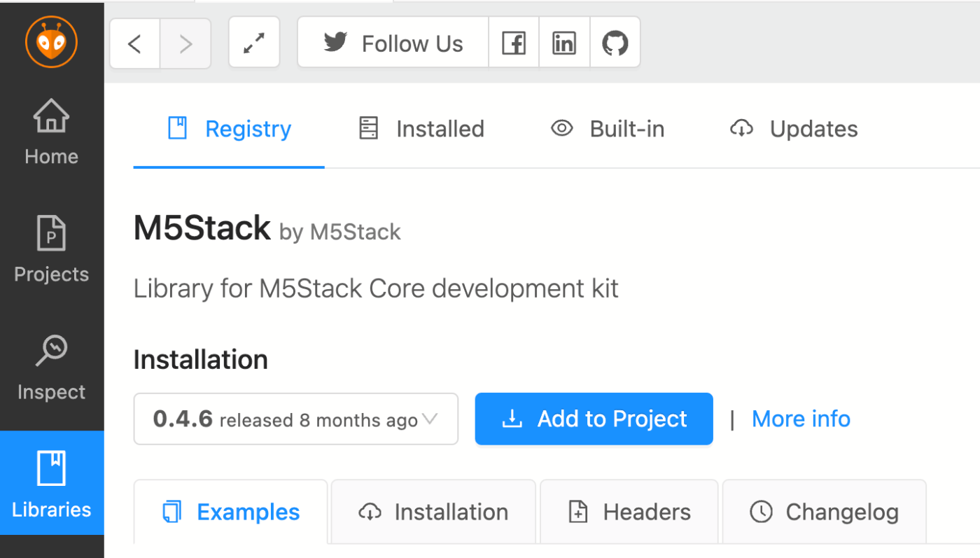Image resolution: width=980 pixels, height=558 pixels.
Task: Open the GitHub repository icon
Action: [x=615, y=43]
